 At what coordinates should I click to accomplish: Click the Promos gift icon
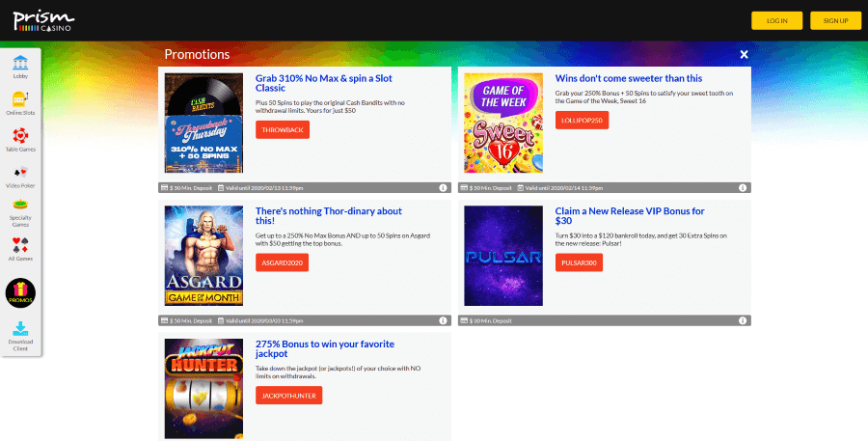click(x=20, y=293)
